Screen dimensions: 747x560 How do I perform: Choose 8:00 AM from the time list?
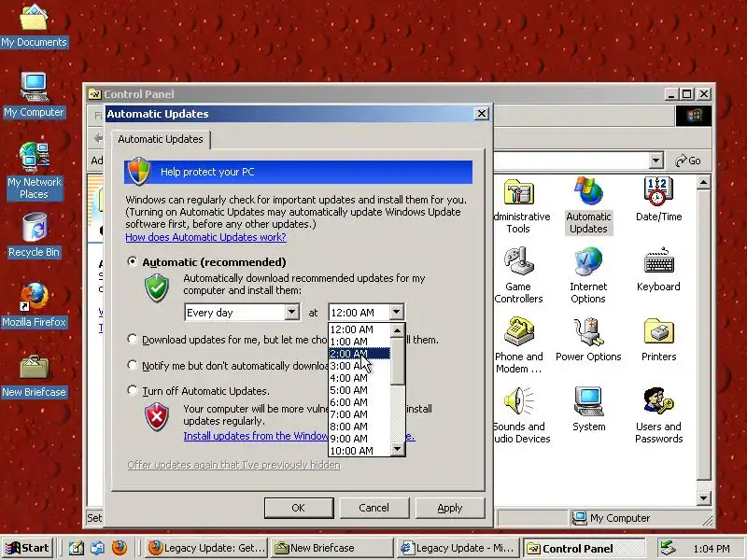tap(359, 427)
